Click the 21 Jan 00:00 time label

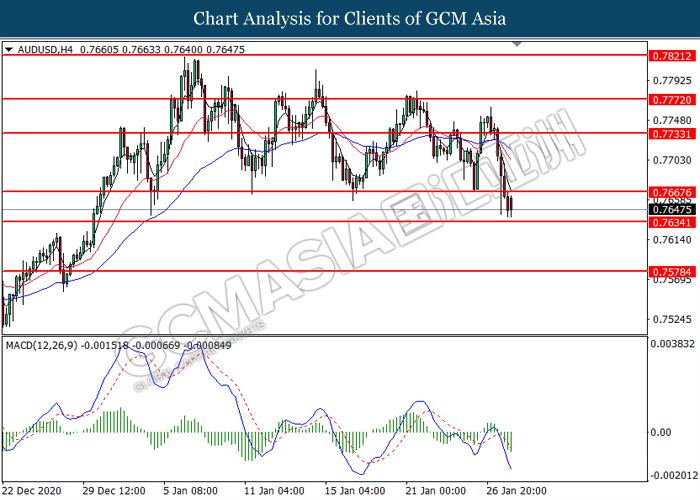[x=435, y=491]
